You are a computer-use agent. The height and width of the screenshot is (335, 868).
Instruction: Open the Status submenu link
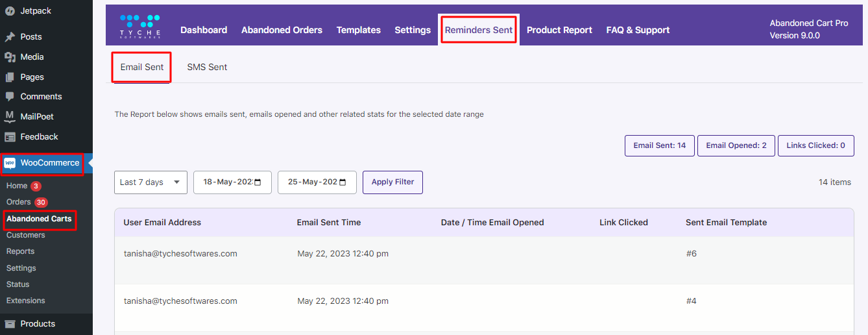point(18,284)
